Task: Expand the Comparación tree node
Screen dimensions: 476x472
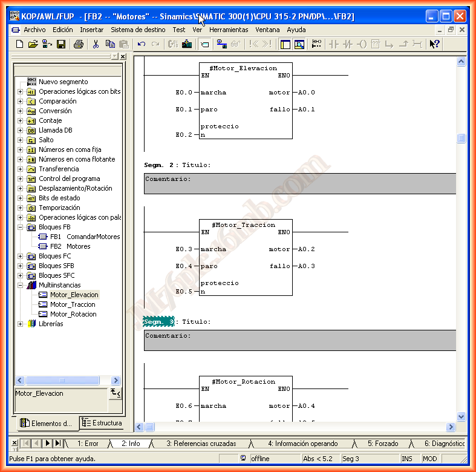Action: click(20, 101)
